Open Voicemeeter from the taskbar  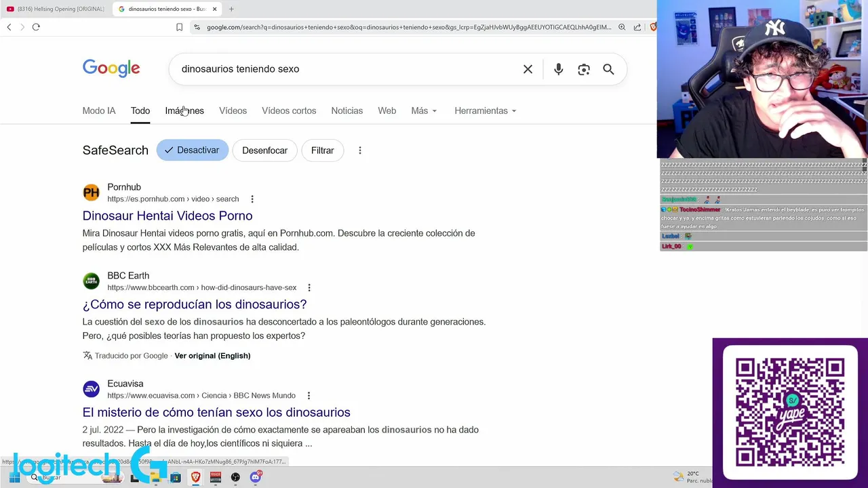tap(216, 478)
